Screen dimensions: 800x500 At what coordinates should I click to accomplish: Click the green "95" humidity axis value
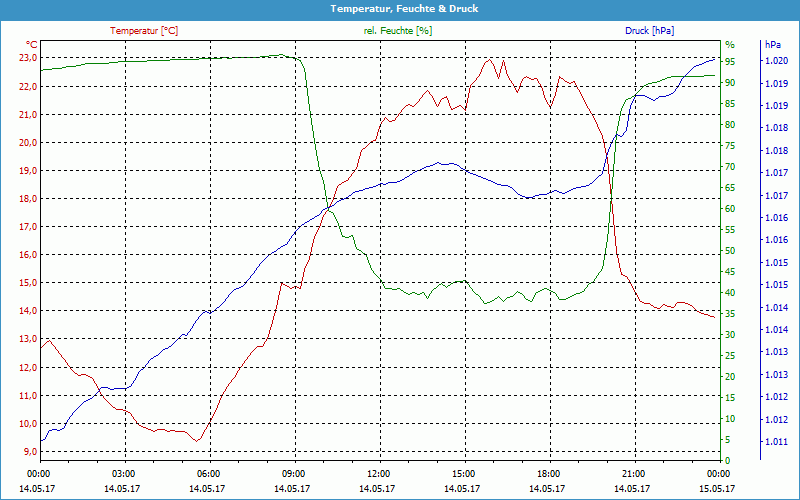(x=730, y=62)
